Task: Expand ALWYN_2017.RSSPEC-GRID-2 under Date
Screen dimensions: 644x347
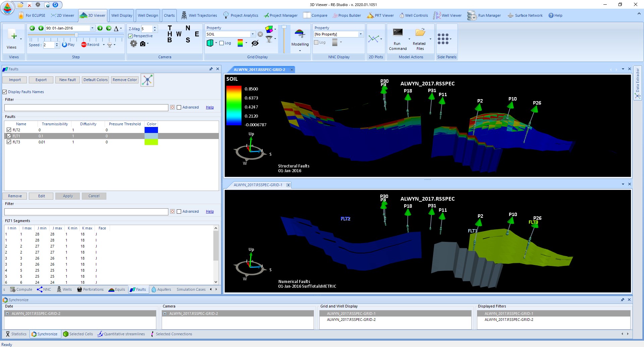Action: [x=7, y=314]
